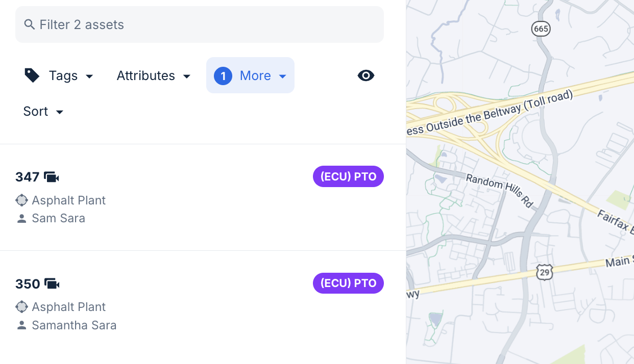The image size is (634, 364).
Task: Toggle the eye visibility icon
Action: pyautogui.click(x=366, y=75)
